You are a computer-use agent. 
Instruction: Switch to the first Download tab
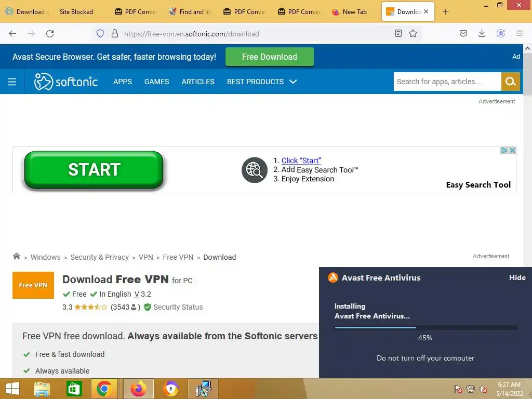pos(28,12)
